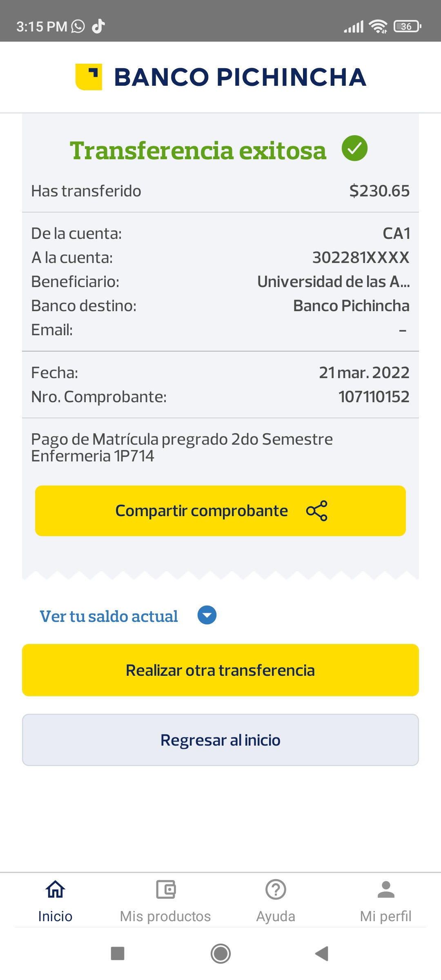
Task: Tap the Ayuda question mark icon
Action: 276,889
